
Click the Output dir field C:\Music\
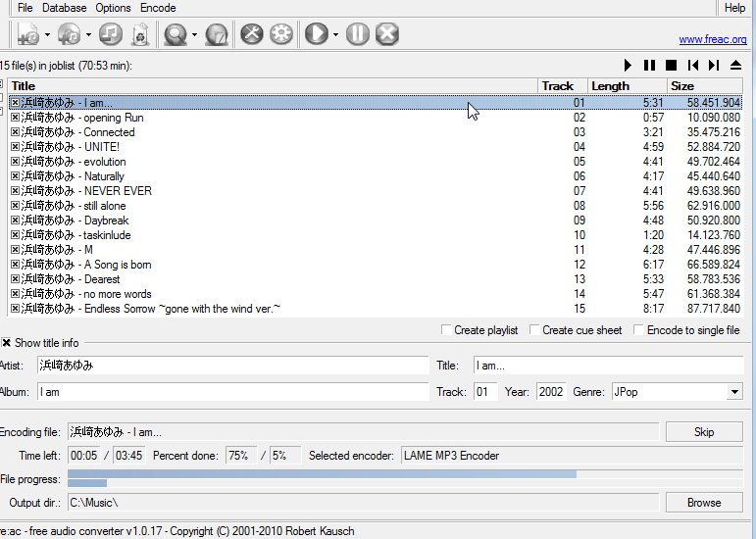click(x=363, y=503)
